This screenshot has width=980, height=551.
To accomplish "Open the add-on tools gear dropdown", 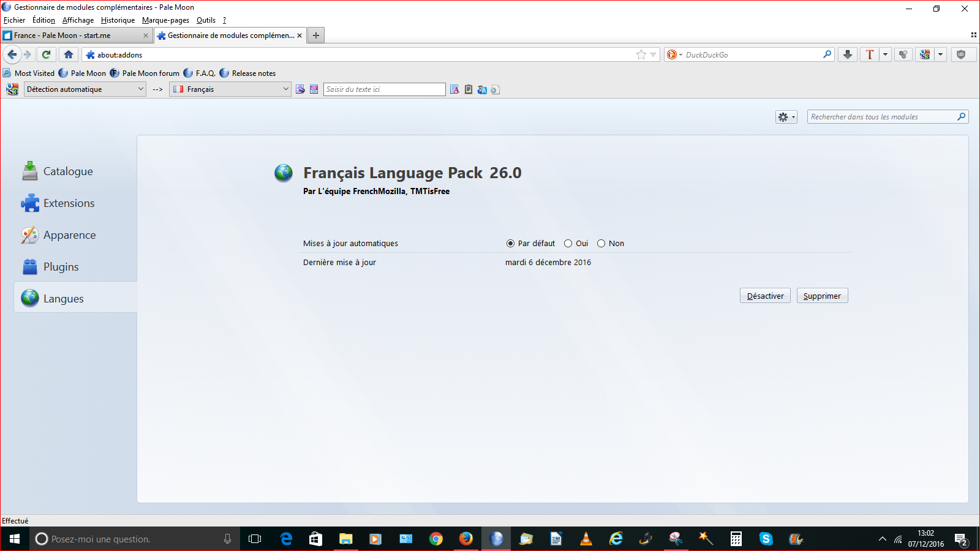I will click(786, 117).
